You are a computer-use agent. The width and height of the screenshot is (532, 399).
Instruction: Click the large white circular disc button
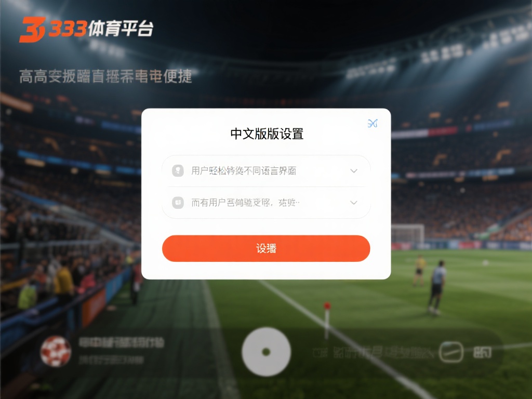267,352
